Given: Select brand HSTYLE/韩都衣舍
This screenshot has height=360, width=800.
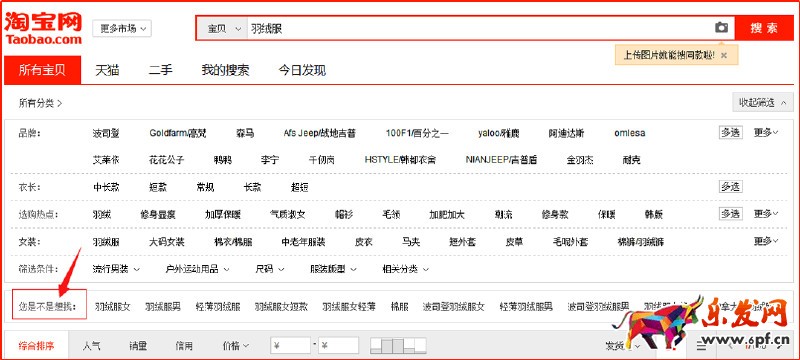Looking at the screenshot, I should point(401,160).
